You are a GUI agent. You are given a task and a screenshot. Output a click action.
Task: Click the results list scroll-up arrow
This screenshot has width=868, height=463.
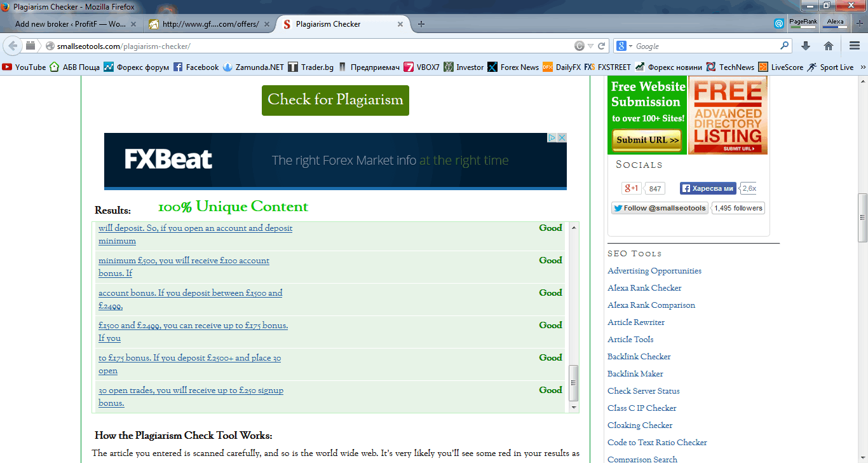(x=574, y=227)
